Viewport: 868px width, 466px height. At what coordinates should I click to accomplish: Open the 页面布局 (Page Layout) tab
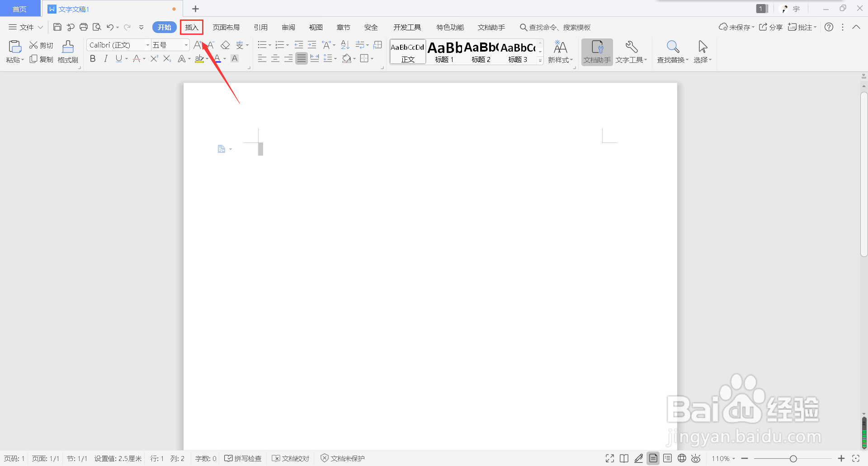[226, 27]
